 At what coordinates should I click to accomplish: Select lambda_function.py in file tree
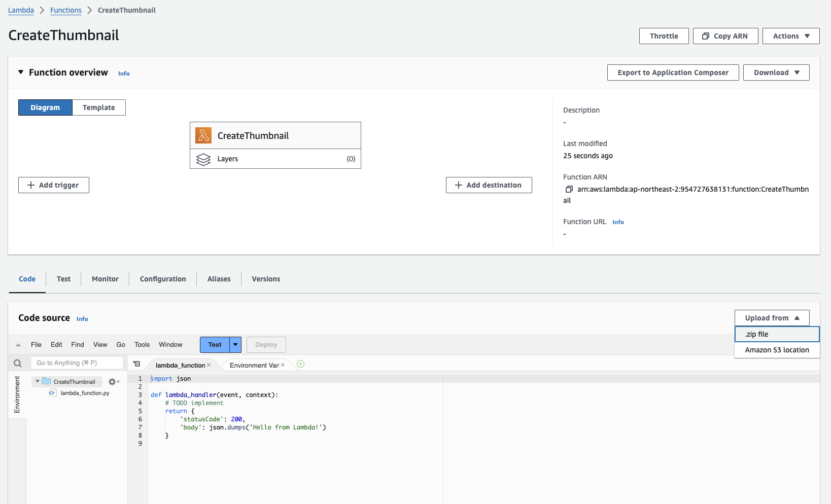point(85,393)
